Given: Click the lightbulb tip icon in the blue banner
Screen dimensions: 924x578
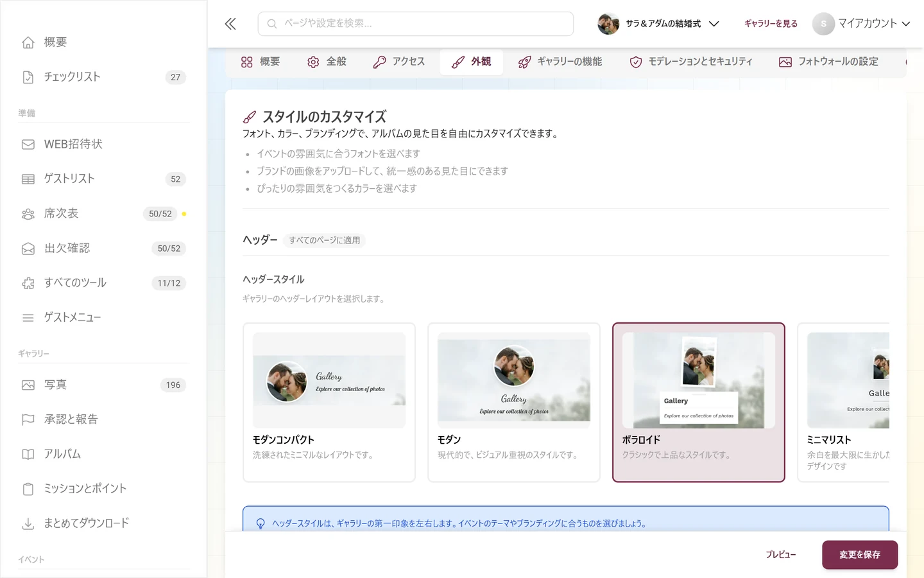Looking at the screenshot, I should [261, 523].
